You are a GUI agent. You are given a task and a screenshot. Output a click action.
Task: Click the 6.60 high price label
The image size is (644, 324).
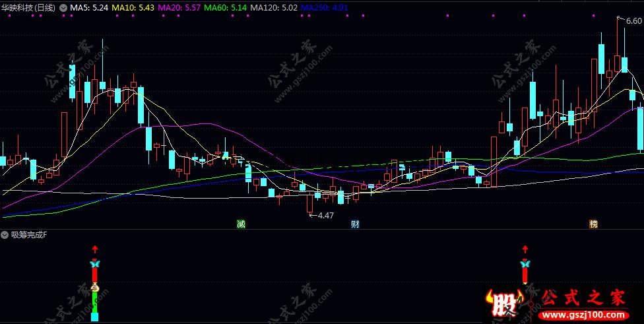tap(633, 21)
